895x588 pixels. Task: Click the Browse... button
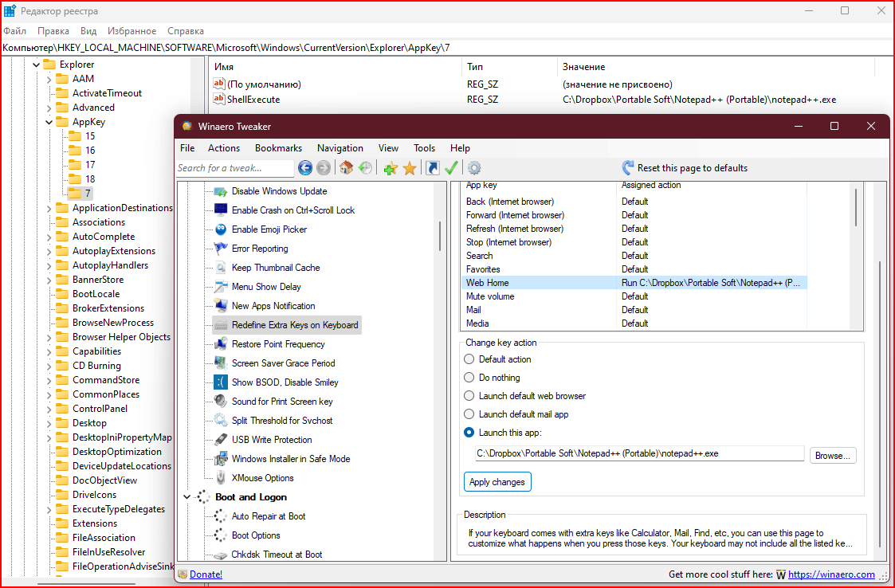[x=833, y=456]
